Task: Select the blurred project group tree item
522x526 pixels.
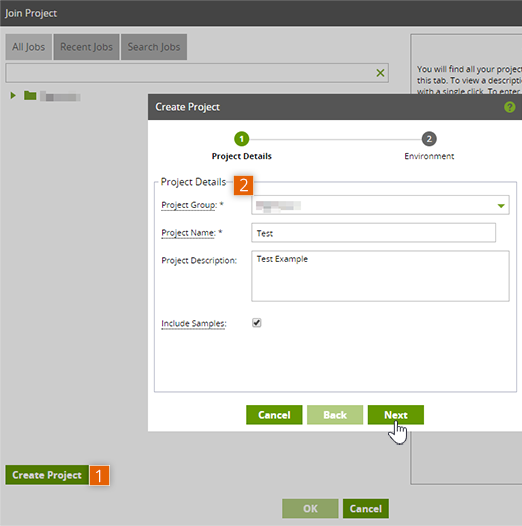Action: (60, 97)
